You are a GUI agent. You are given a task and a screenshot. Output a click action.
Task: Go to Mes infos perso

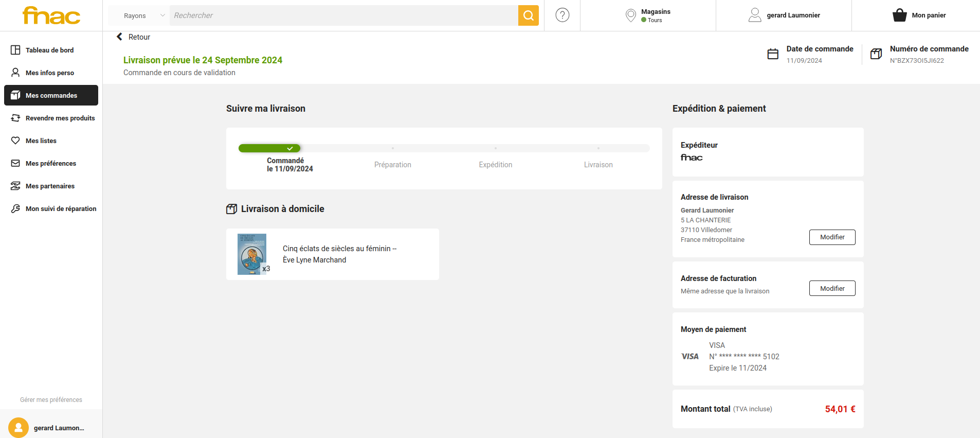(x=49, y=73)
